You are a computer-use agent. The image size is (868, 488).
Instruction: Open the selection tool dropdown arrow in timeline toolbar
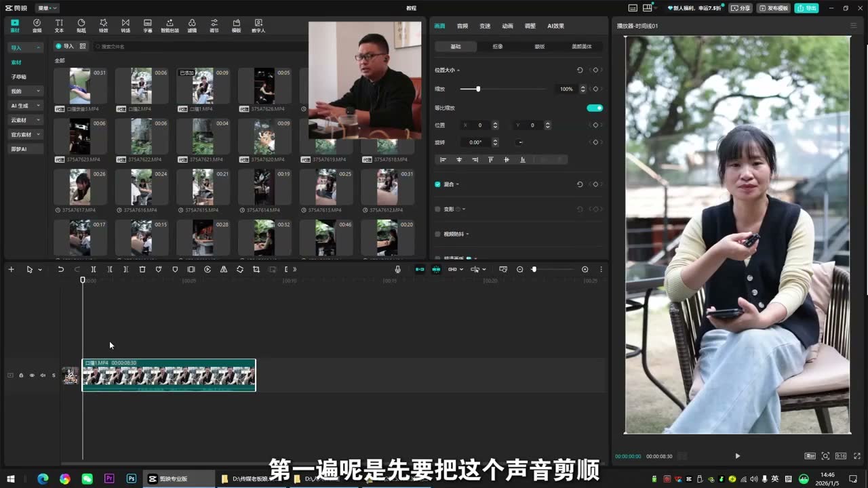tap(40, 270)
